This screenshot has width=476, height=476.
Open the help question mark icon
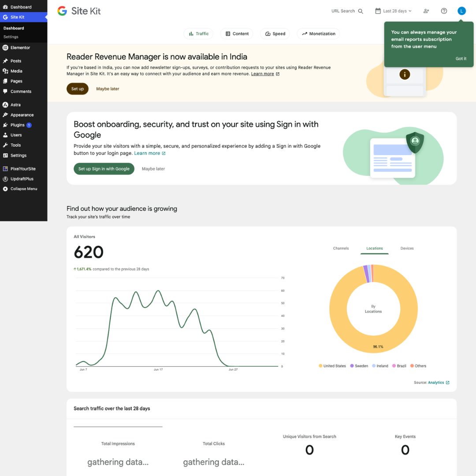(444, 11)
